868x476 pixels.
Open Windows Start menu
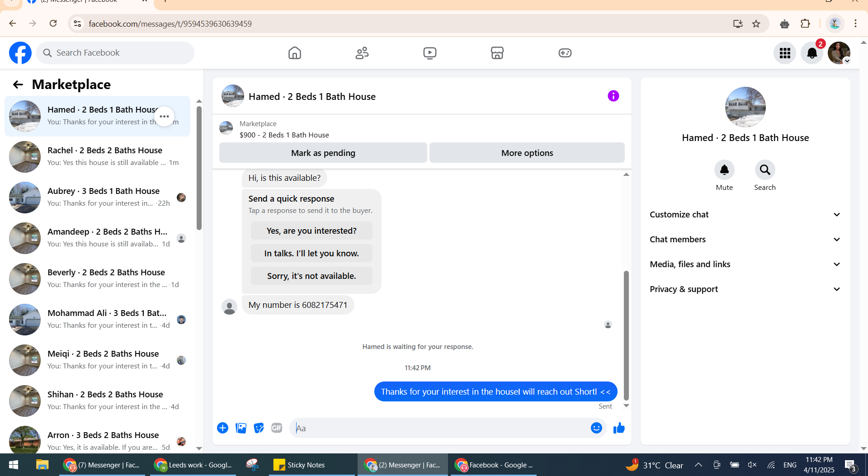tap(14, 465)
